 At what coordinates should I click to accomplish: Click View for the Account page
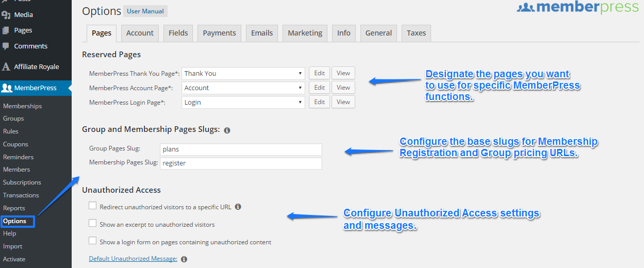tap(343, 88)
